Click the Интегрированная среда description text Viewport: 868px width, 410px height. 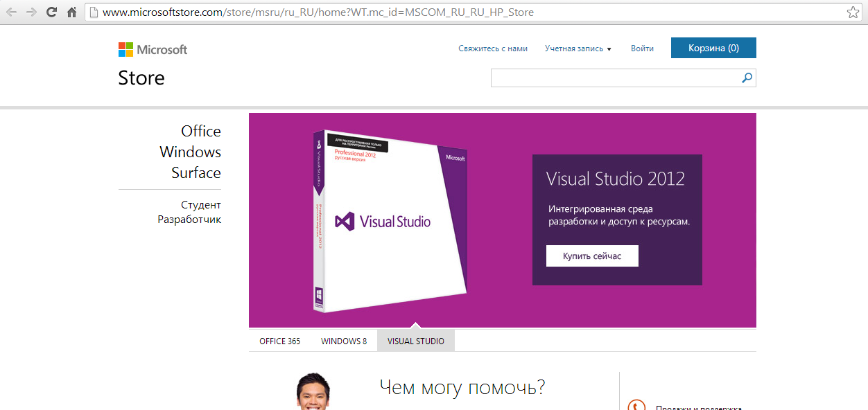pyautogui.click(x=619, y=215)
